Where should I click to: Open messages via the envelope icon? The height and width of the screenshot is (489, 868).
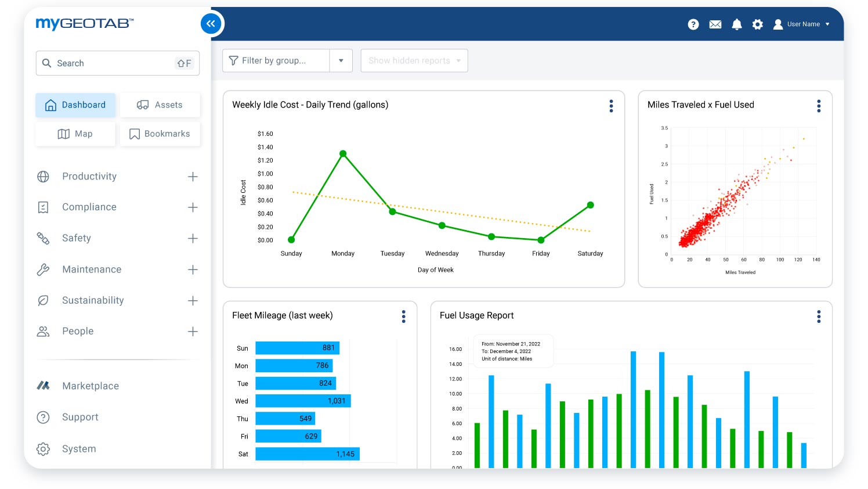tap(715, 24)
